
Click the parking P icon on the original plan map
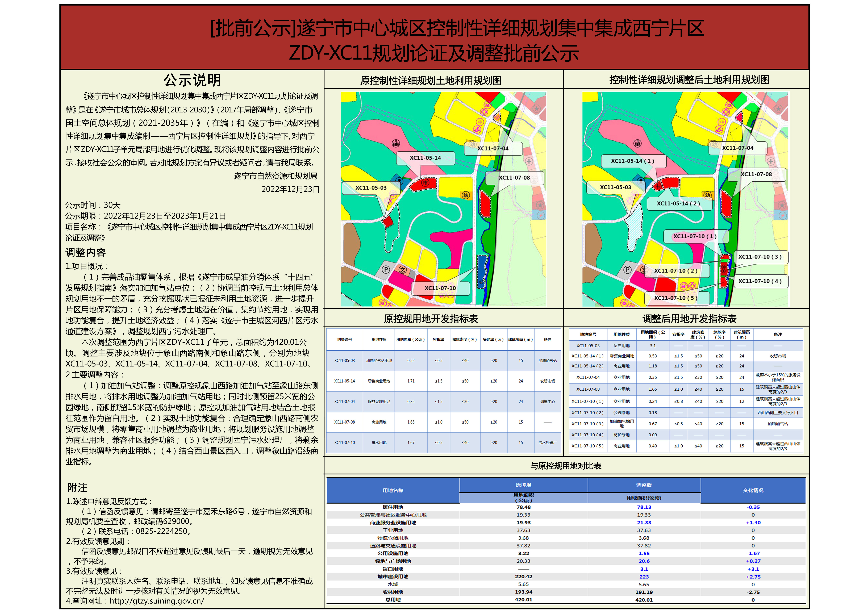[386, 270]
